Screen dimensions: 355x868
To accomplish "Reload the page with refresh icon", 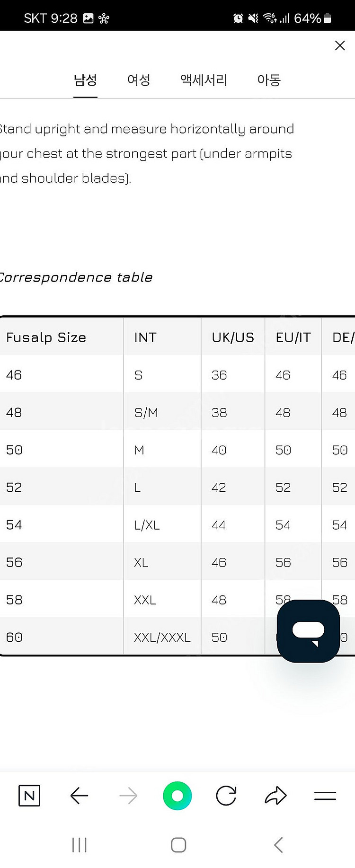I will click(226, 796).
